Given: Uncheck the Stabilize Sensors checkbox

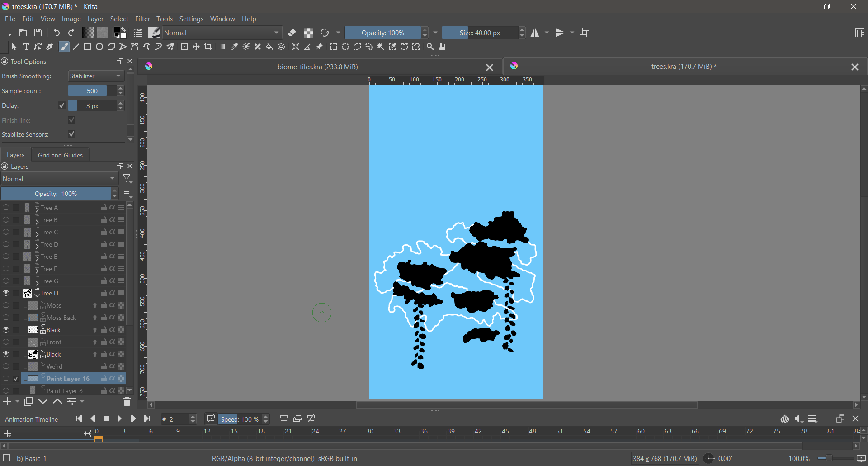Looking at the screenshot, I should pyautogui.click(x=71, y=134).
